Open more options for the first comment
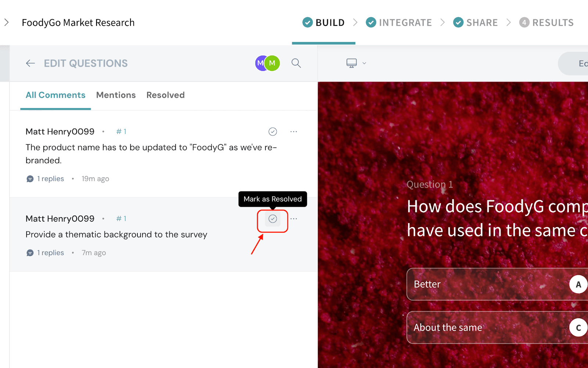 click(293, 132)
